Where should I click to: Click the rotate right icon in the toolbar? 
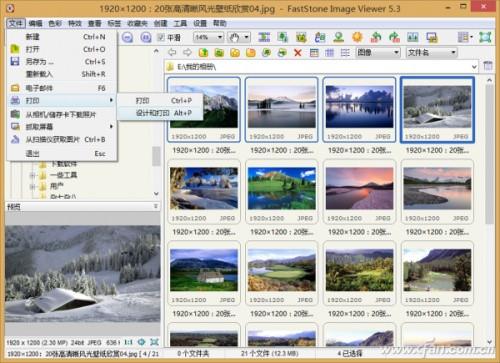click(394, 37)
